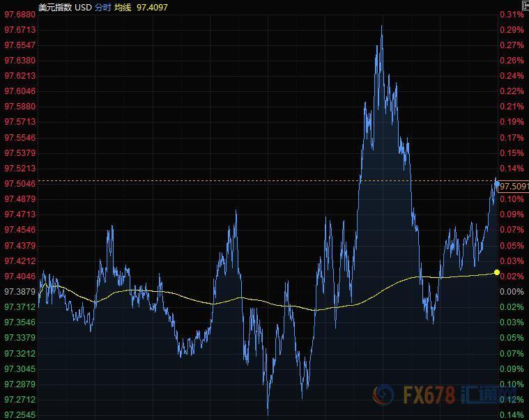Click the 0.00% baseline percentage label

(512, 292)
